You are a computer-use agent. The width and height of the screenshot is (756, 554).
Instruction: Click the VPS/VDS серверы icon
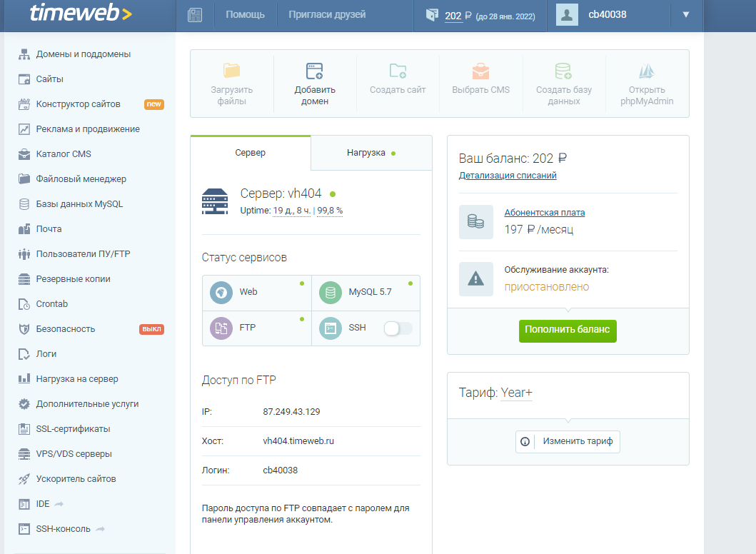click(x=24, y=454)
